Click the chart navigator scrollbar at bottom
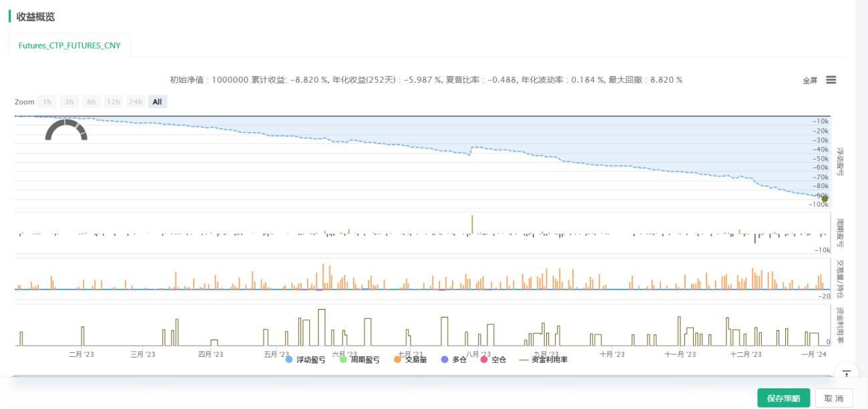Viewport: 868px width, 409px height. (x=422, y=376)
